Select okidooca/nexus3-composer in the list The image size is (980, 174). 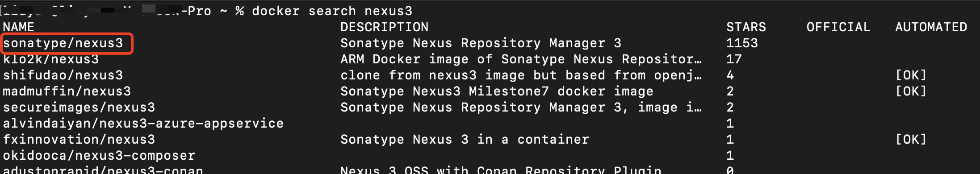pyautogui.click(x=99, y=156)
